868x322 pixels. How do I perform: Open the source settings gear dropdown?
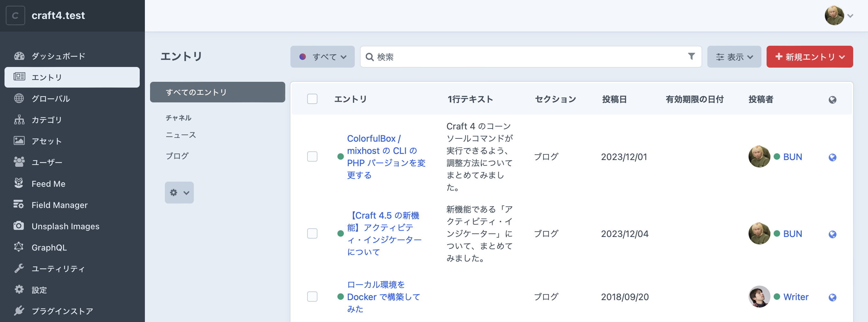click(x=179, y=193)
